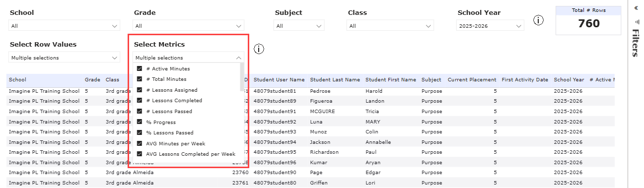The height and width of the screenshot is (188, 644).
Task: Collapse the Filters pane chevron
Action: [636, 8]
